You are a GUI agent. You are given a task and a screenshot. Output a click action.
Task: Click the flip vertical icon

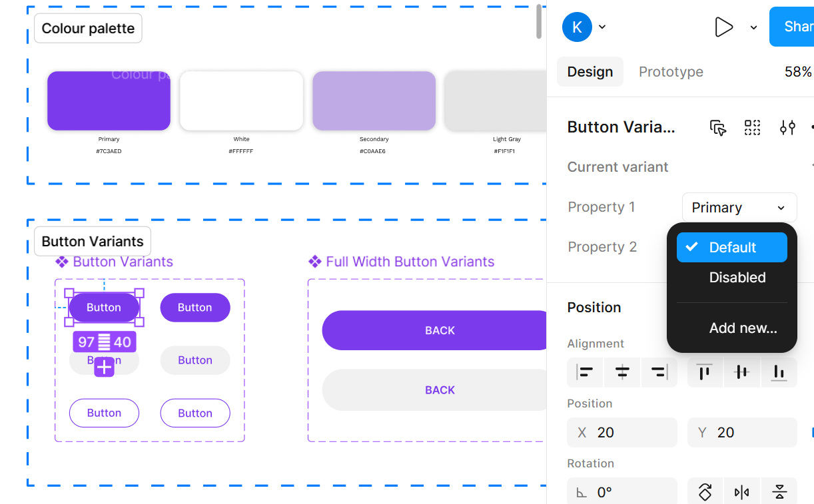click(x=779, y=493)
